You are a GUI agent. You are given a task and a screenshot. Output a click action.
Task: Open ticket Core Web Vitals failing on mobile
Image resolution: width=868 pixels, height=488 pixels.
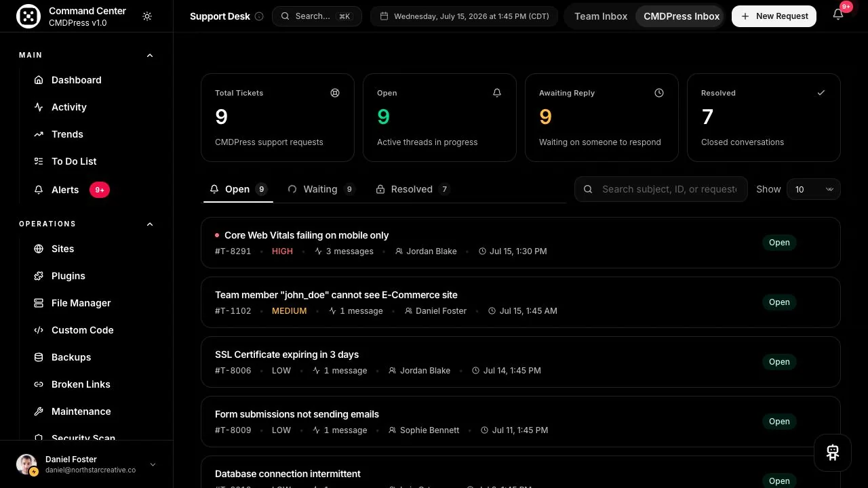[521, 243]
